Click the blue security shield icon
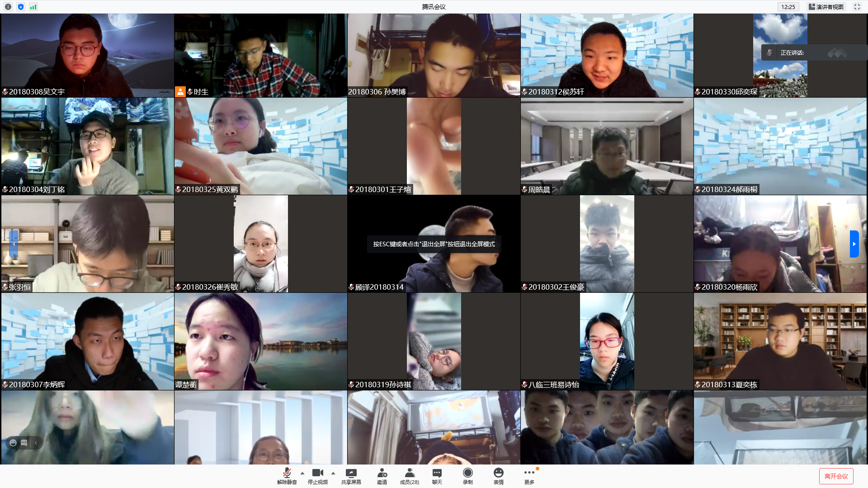868x488 pixels. (x=21, y=7)
